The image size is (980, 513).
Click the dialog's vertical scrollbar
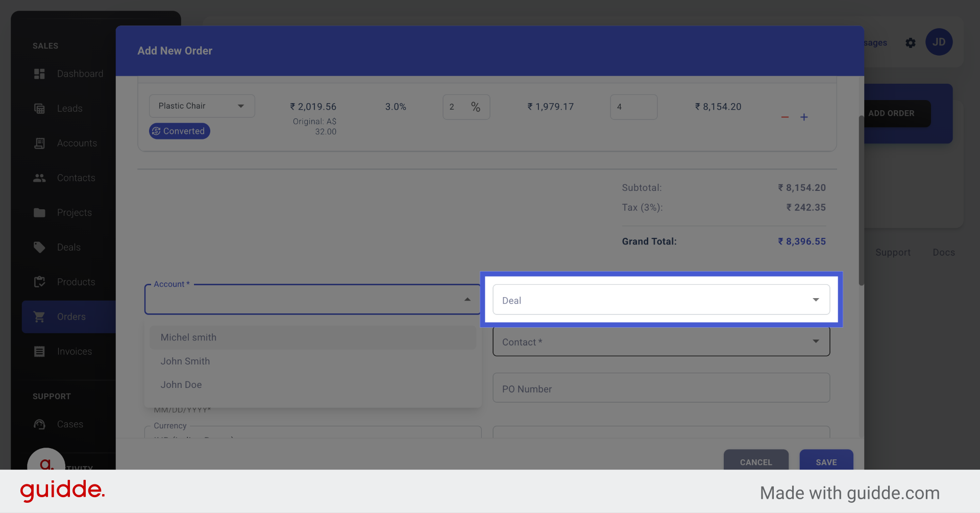click(x=861, y=199)
